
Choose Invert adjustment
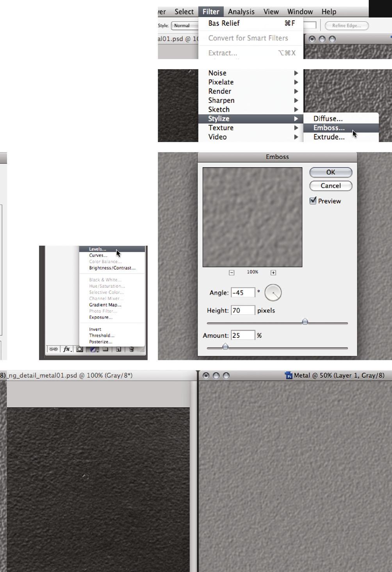tap(112, 329)
